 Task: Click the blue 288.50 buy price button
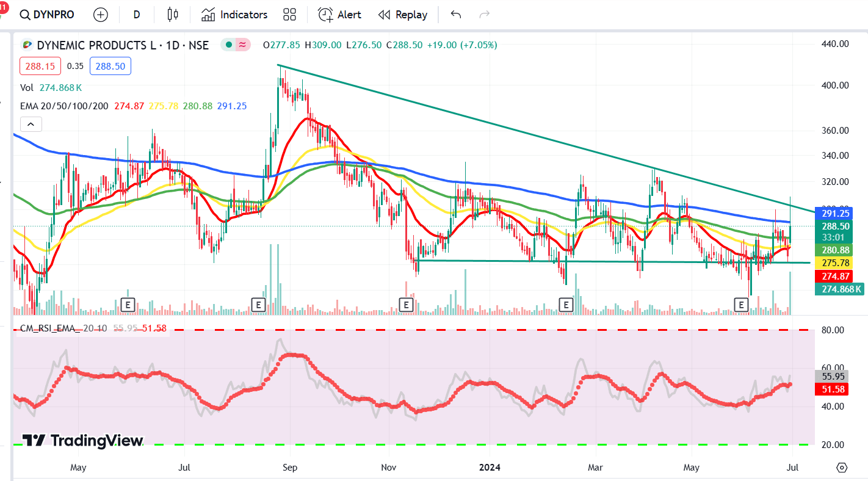click(x=110, y=66)
